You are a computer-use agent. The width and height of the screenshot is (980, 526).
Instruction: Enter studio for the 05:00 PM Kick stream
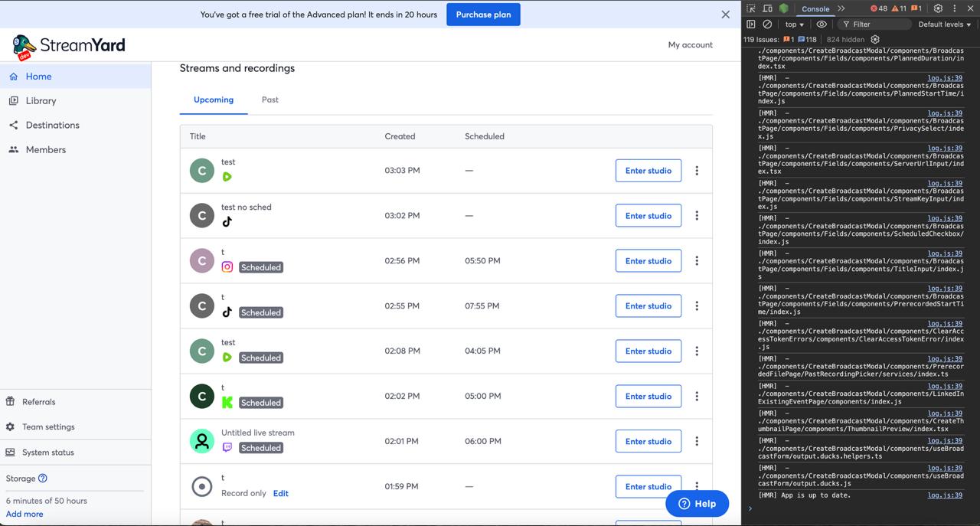pyautogui.click(x=648, y=397)
